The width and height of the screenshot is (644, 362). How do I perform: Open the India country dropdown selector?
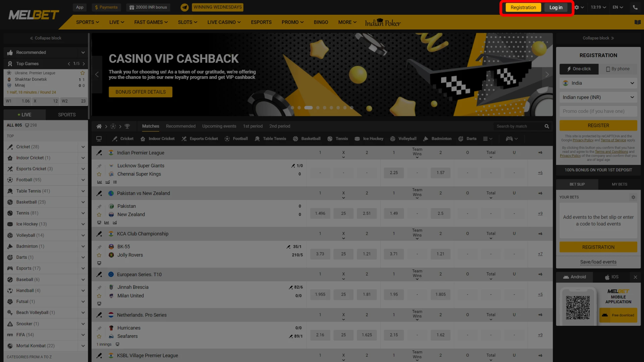coord(598,83)
